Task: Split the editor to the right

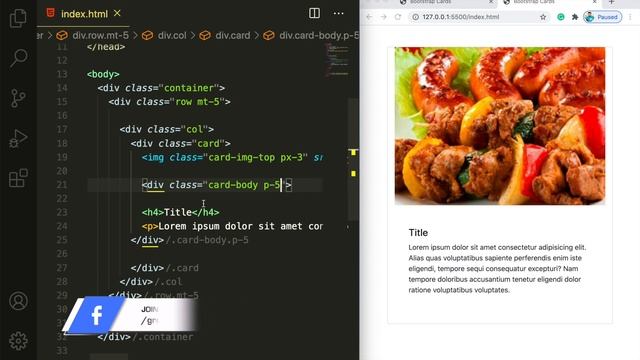Action: tap(314, 13)
